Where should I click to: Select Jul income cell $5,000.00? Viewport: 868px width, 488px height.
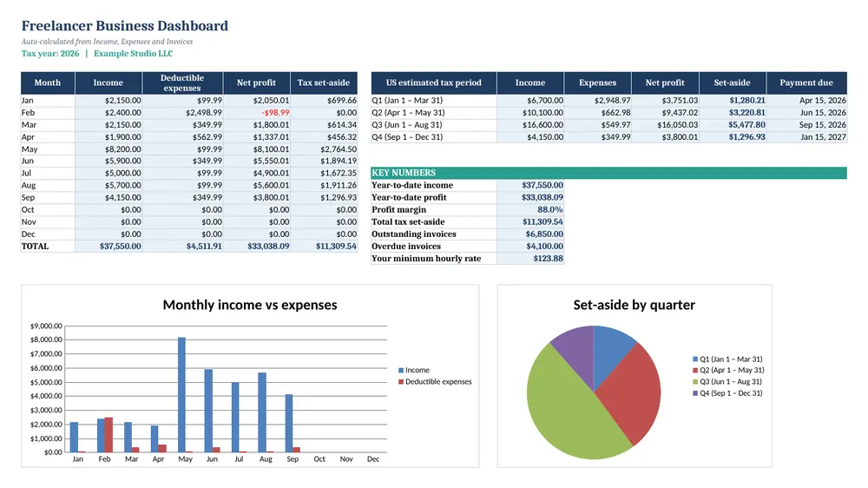click(x=108, y=173)
